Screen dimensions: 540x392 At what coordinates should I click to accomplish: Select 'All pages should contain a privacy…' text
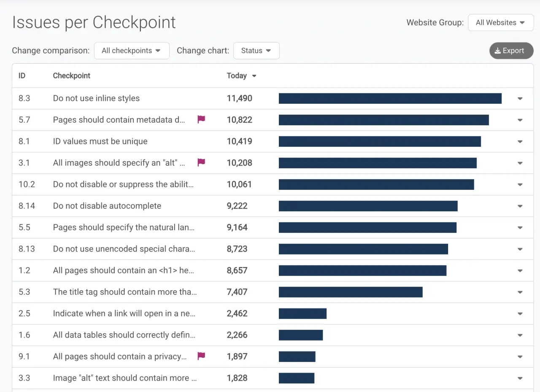click(120, 357)
